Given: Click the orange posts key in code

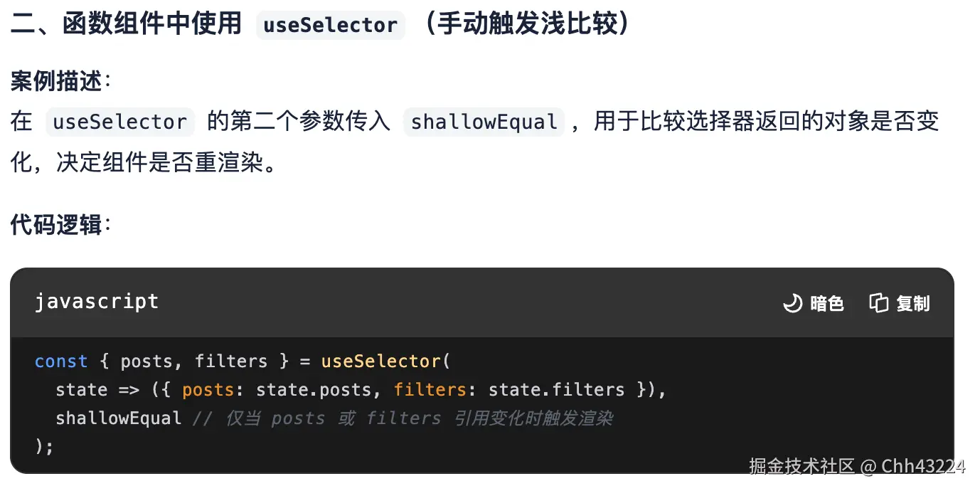Looking at the screenshot, I should 208,390.
